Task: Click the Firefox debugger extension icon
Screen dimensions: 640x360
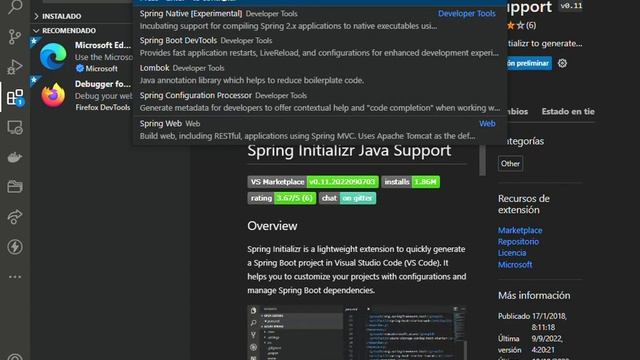Action: click(x=53, y=95)
